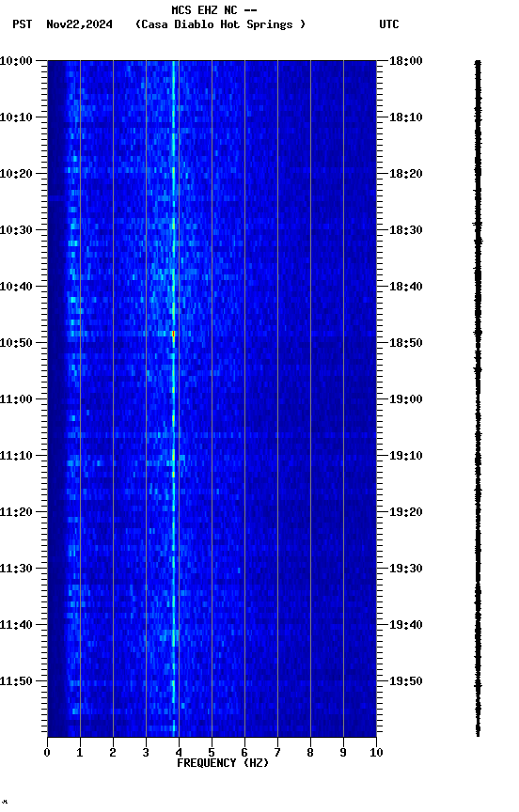Click the '19:10' UTC time label
519x812 pixels.
(406, 456)
